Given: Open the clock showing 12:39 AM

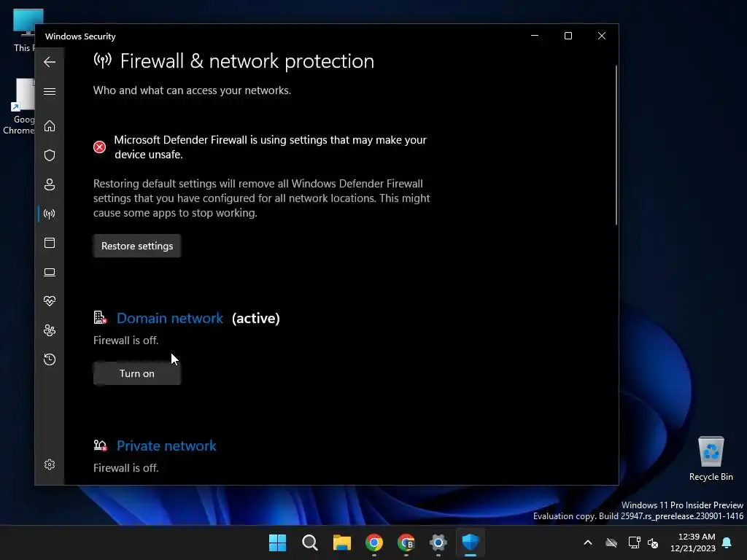Looking at the screenshot, I should pyautogui.click(x=693, y=542).
